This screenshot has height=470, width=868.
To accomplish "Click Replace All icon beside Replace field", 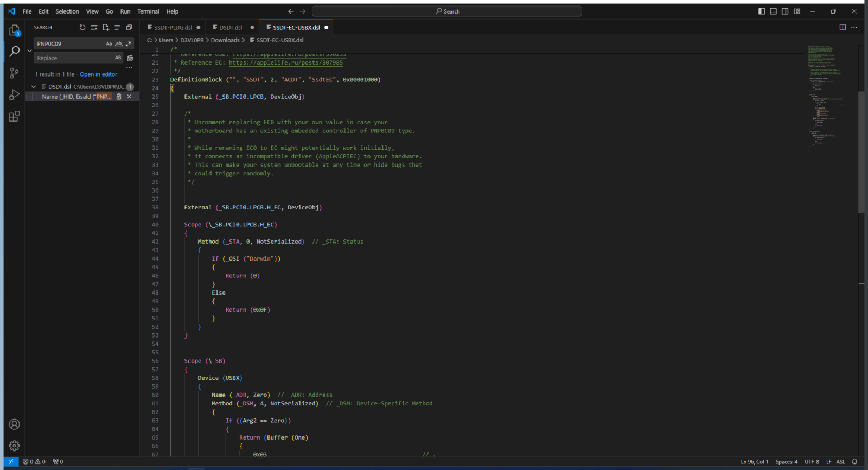I will tap(130, 58).
